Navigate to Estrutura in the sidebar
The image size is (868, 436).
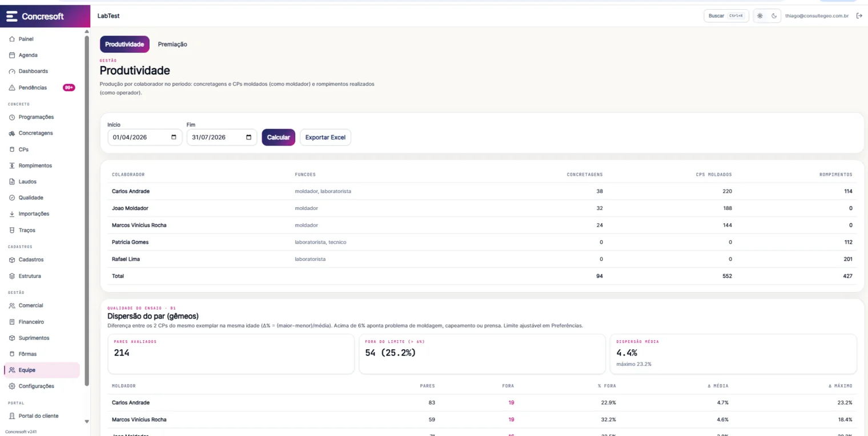[x=30, y=276]
